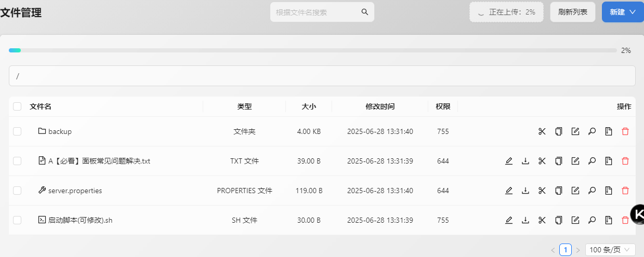Click file name 启动脚本(可修改).sh
Viewport: 644px width, 257px height.
click(x=81, y=220)
